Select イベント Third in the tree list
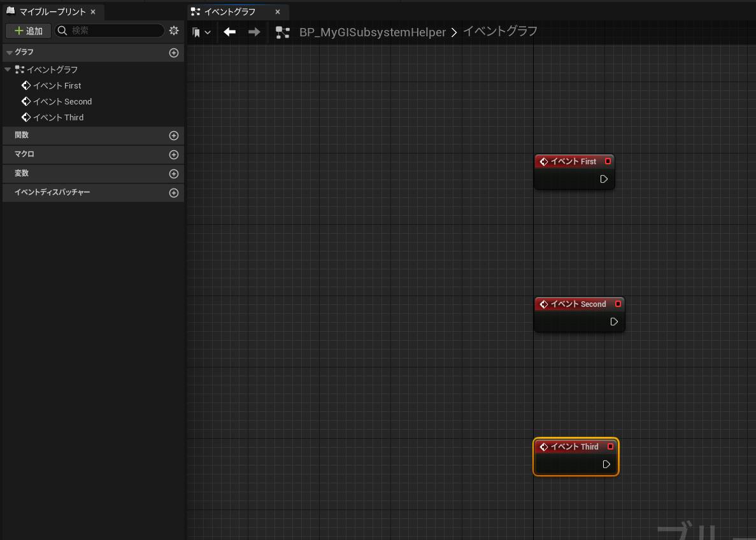The image size is (756, 540). coord(59,117)
